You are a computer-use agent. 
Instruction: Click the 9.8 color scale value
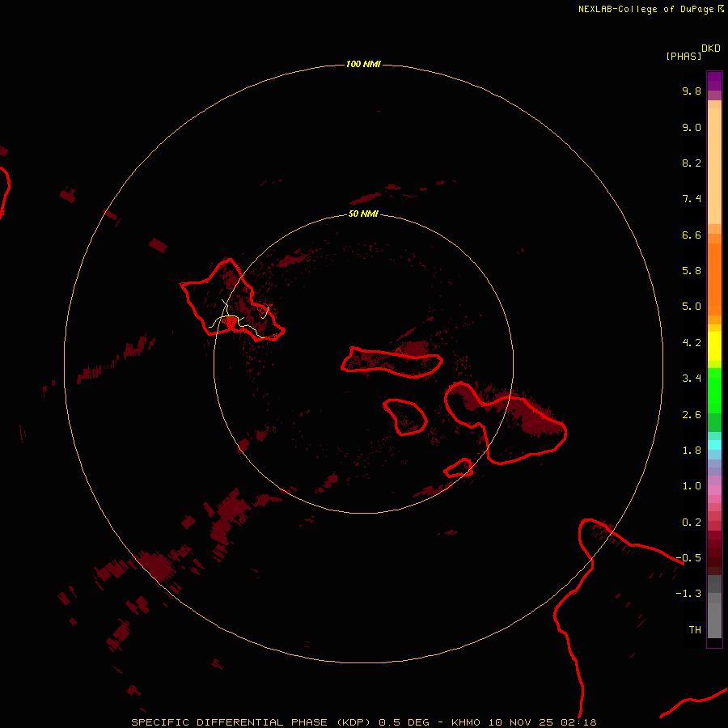point(692,91)
